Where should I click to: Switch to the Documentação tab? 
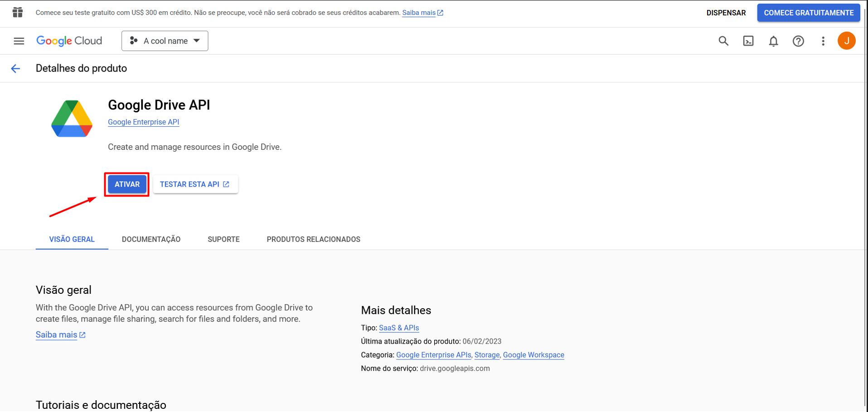pos(151,239)
